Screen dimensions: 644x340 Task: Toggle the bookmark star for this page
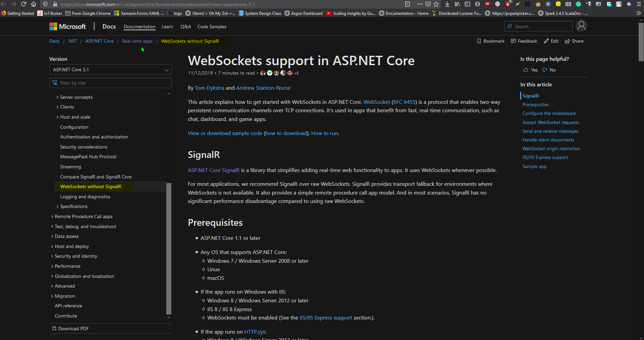(x=436, y=4)
